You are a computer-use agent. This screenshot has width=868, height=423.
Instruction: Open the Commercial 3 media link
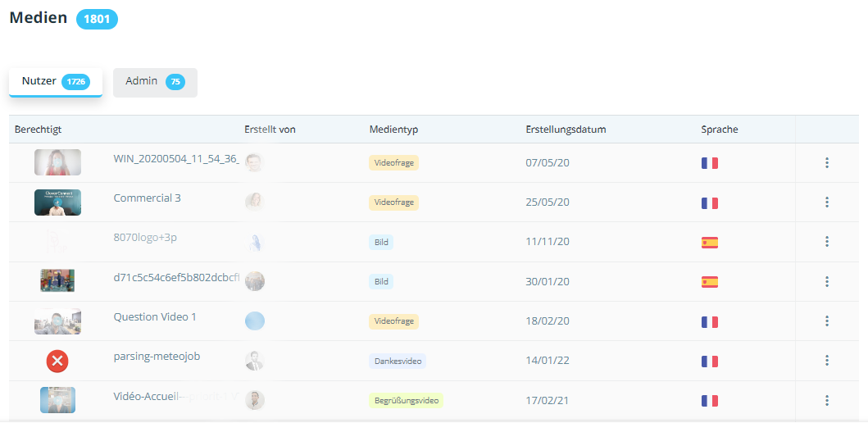pos(148,198)
